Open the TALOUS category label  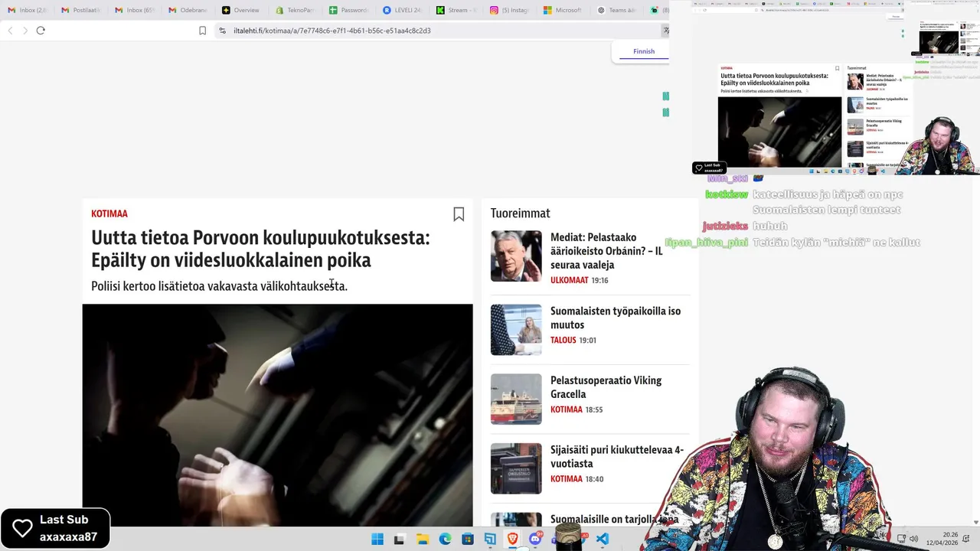(x=563, y=340)
